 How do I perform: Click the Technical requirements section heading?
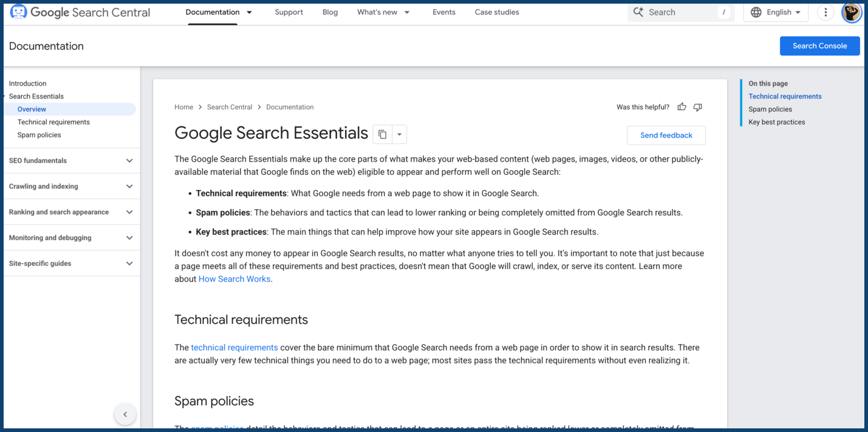click(241, 320)
